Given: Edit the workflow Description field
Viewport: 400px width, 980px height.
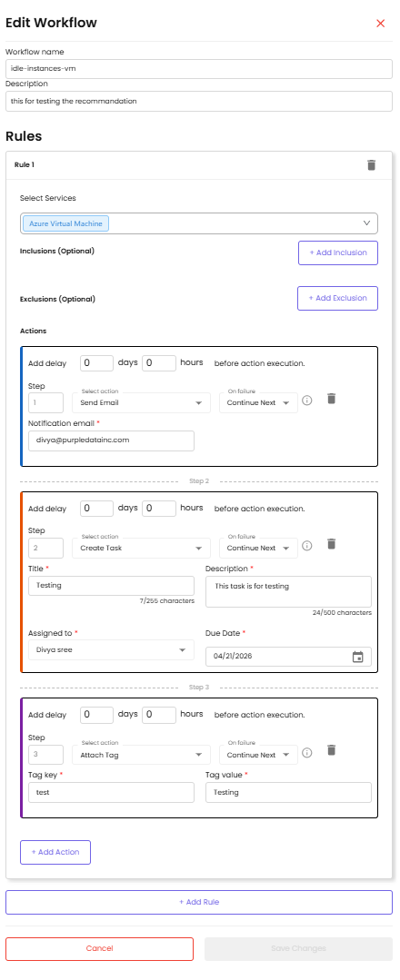Looking at the screenshot, I should tap(199, 101).
